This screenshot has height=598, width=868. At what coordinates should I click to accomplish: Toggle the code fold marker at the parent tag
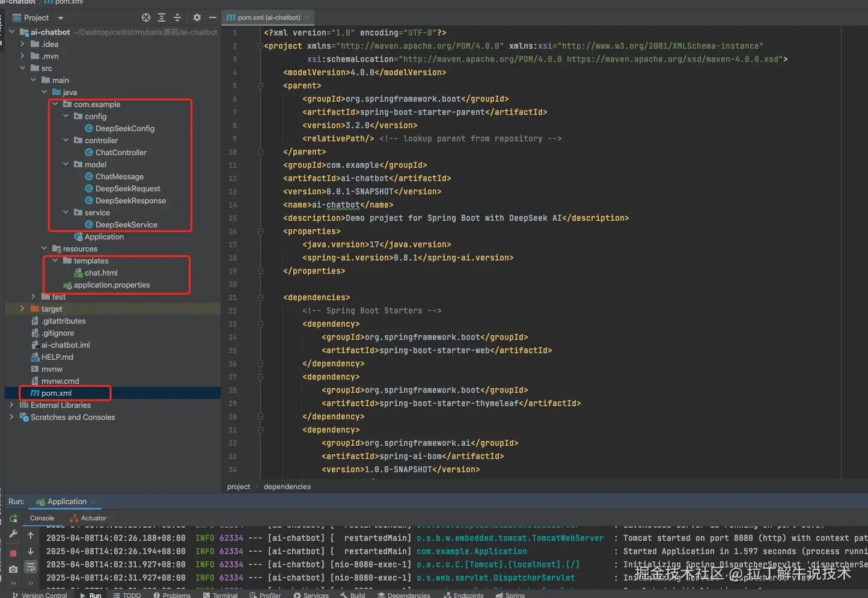[260, 86]
